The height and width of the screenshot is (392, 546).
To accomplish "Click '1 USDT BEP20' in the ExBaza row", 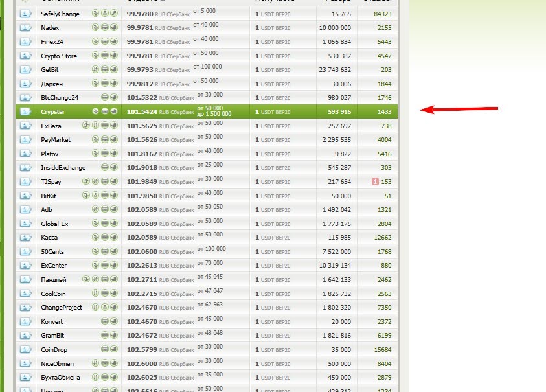I will (273, 126).
